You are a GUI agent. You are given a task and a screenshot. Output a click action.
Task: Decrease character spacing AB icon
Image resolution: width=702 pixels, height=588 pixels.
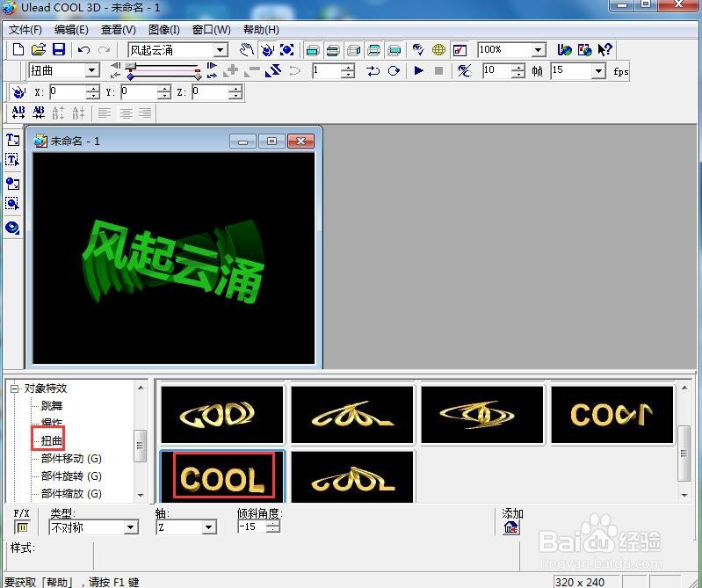click(39, 113)
